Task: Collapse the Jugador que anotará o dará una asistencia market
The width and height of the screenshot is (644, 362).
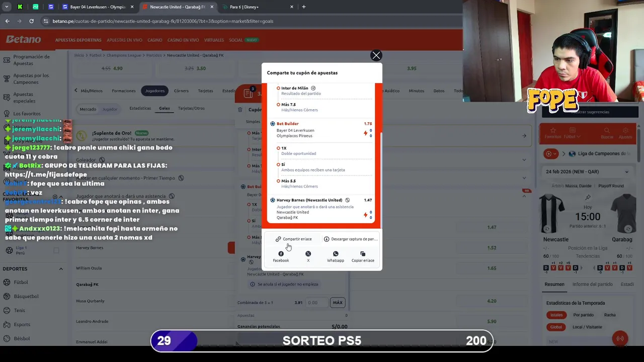Action: point(524,196)
